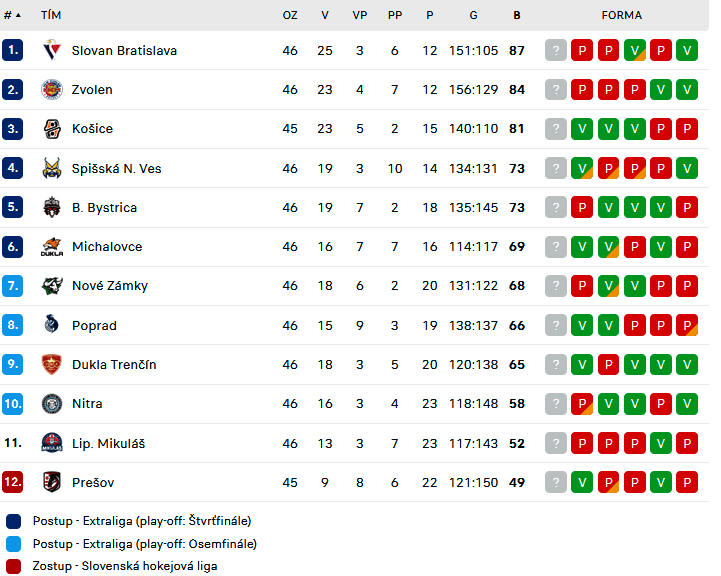Sort standings by the B points column
Image resolution: width=721 pixels, height=576 pixels.
517,15
